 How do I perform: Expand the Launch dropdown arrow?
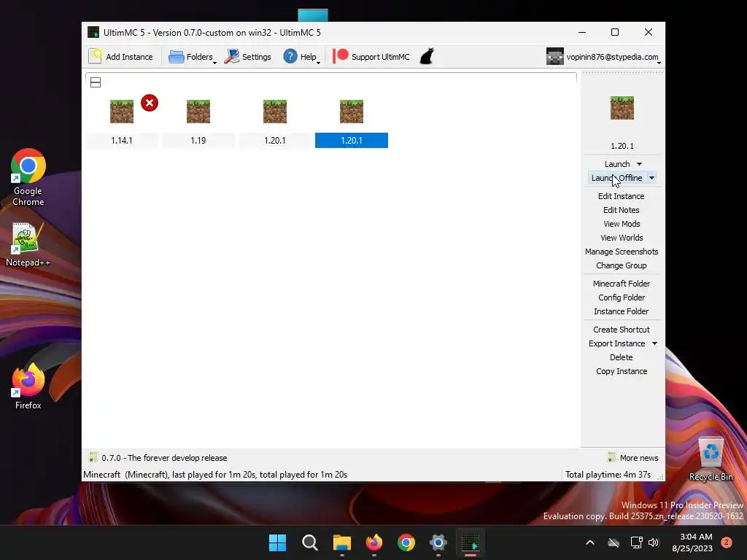click(639, 164)
